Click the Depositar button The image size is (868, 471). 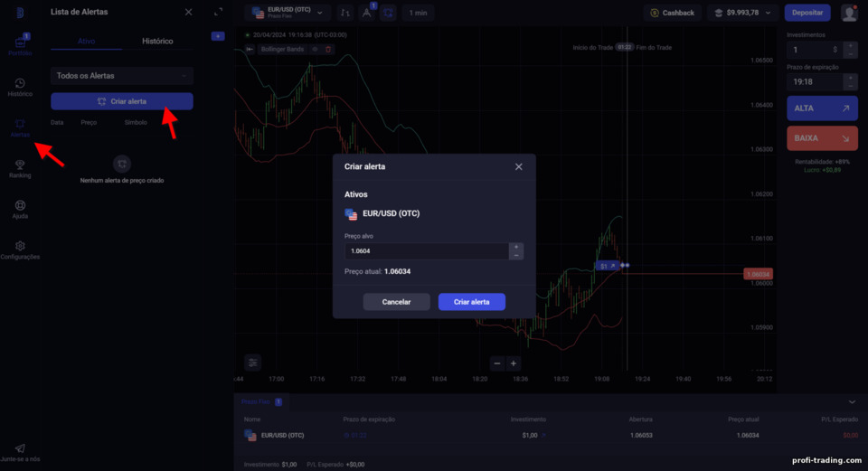click(807, 12)
